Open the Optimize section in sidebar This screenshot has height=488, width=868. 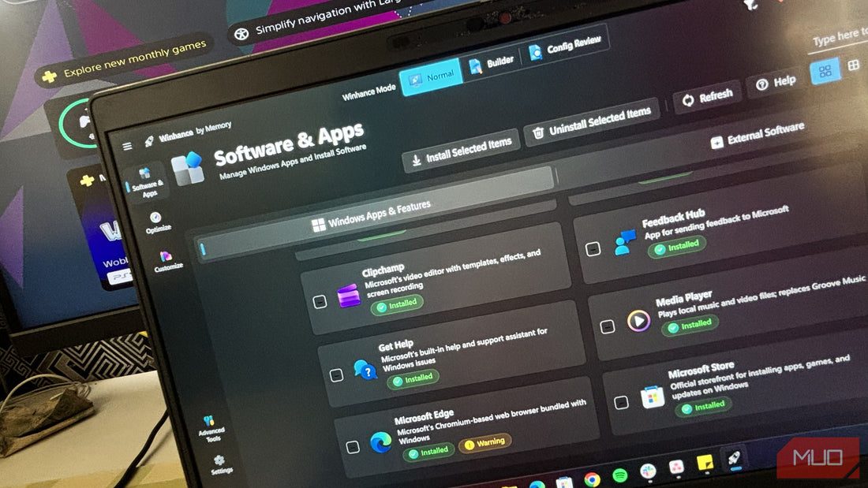tap(157, 222)
